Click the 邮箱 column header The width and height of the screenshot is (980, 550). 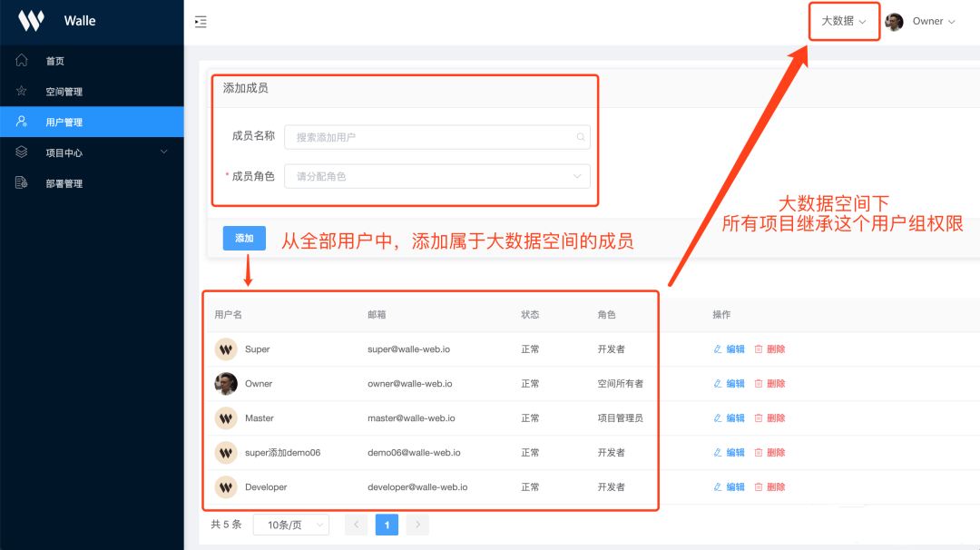[377, 314]
